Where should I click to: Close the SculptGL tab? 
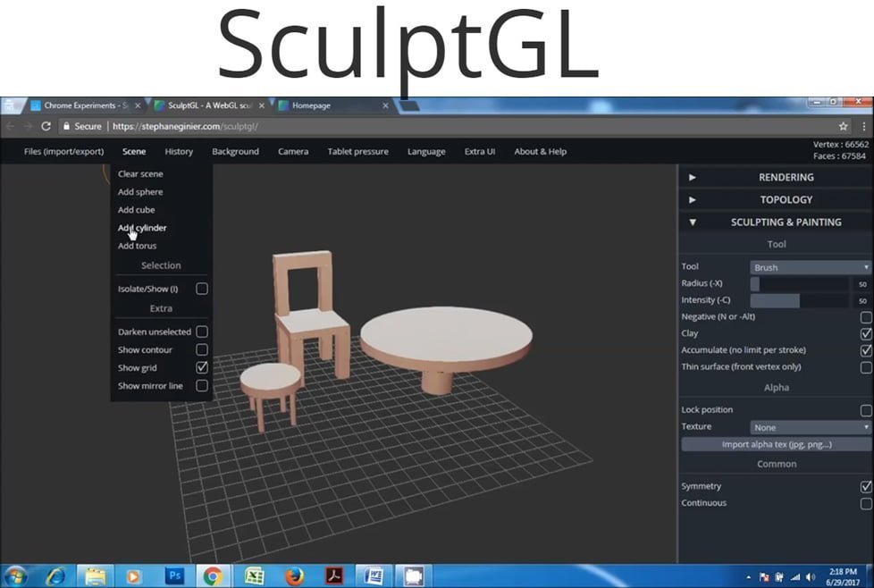(262, 105)
